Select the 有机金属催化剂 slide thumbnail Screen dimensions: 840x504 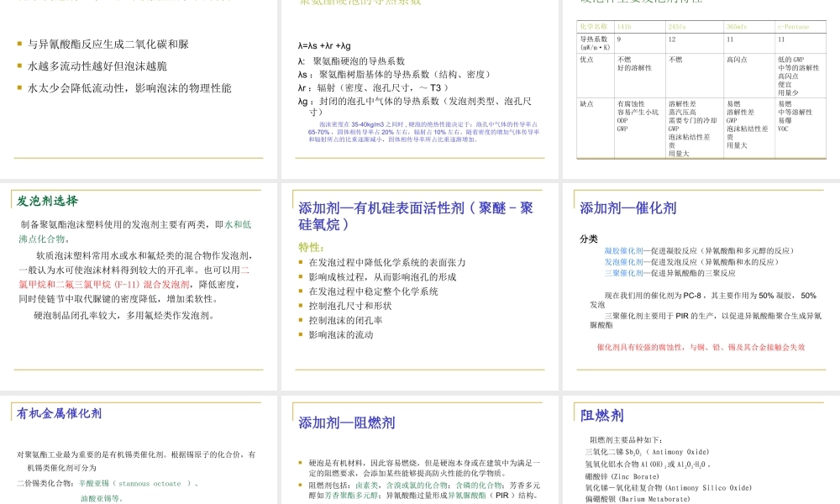(139, 450)
